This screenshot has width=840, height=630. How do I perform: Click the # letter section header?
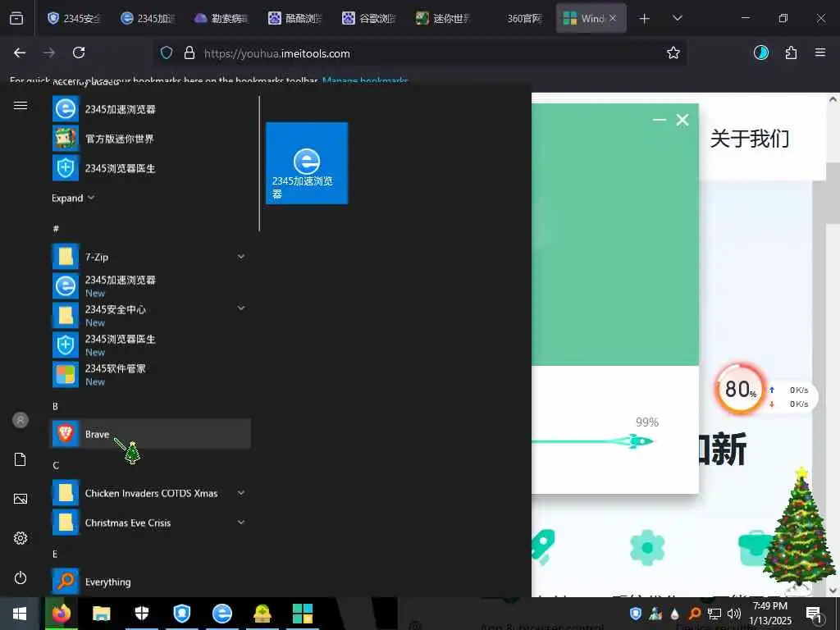tap(56, 229)
